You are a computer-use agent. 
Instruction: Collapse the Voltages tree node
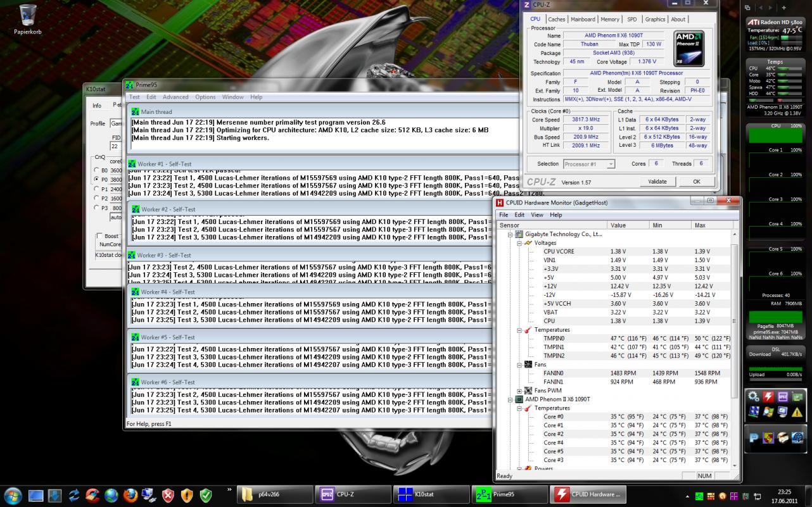coord(519,243)
